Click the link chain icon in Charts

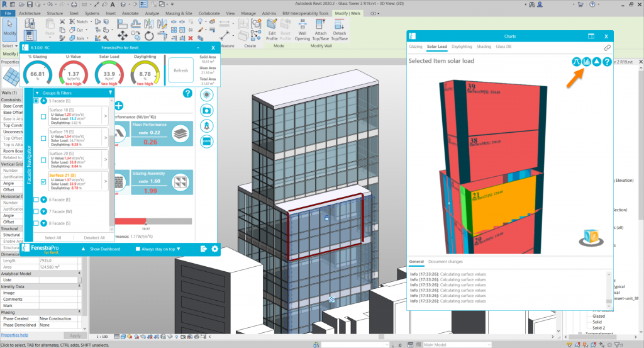click(607, 48)
